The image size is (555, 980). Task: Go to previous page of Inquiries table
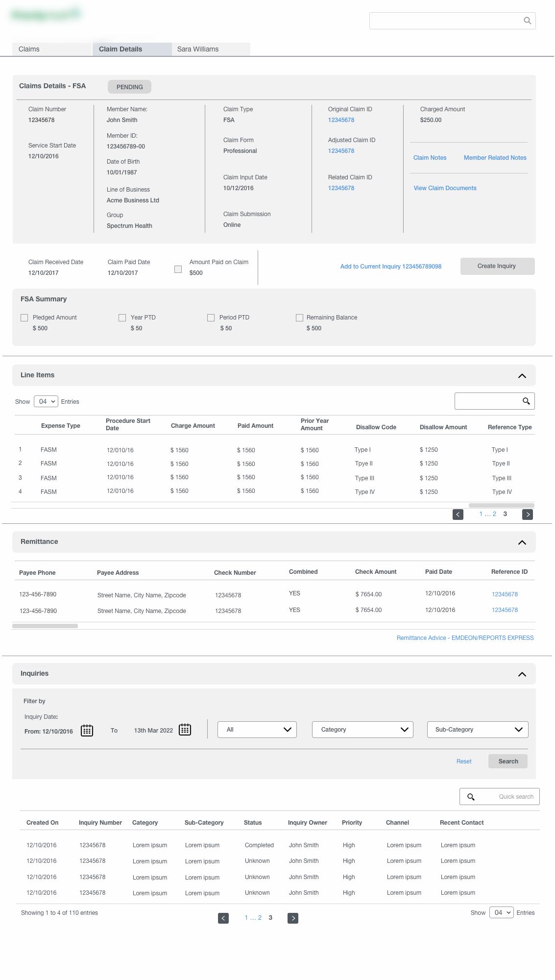223,918
